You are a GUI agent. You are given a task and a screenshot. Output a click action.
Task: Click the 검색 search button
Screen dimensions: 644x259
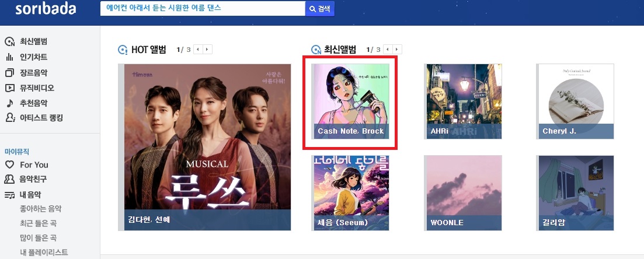tap(320, 9)
